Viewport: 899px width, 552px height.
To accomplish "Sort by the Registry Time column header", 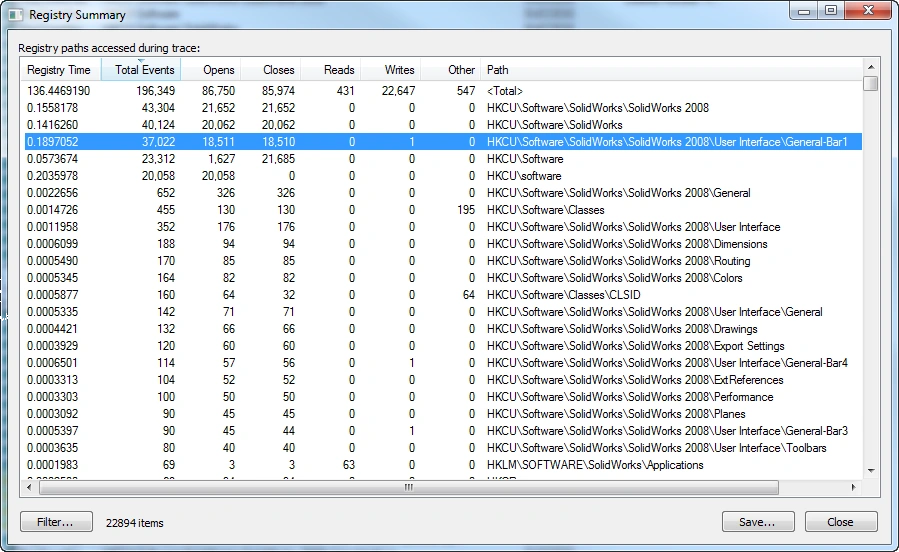I will 60,70.
